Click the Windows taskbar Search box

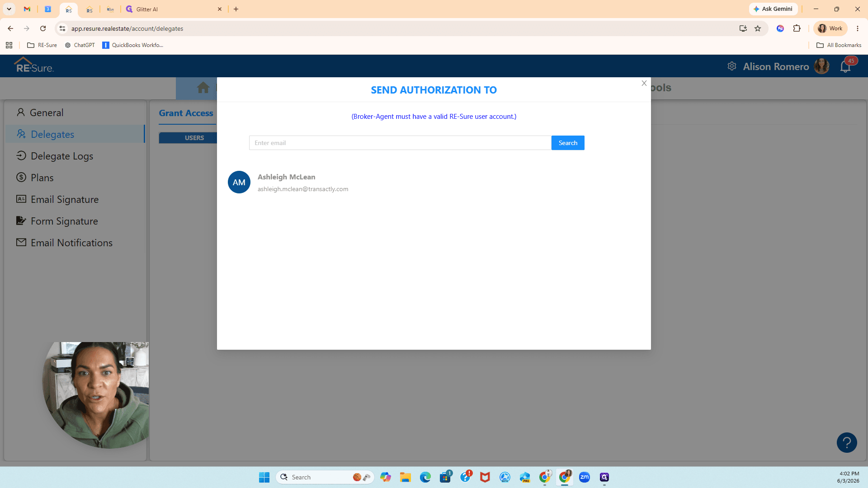[325, 477]
